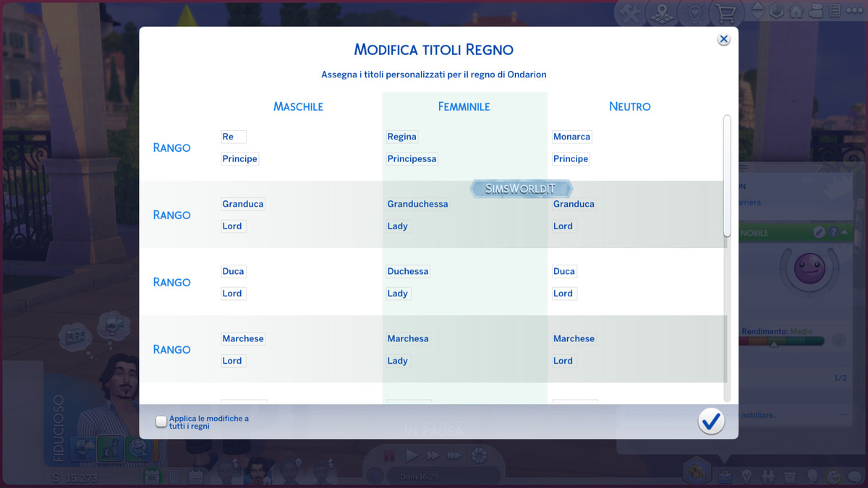This screenshot has width=868, height=488.
Task: Click the neutral 'Monarca' title field
Action: 572,137
